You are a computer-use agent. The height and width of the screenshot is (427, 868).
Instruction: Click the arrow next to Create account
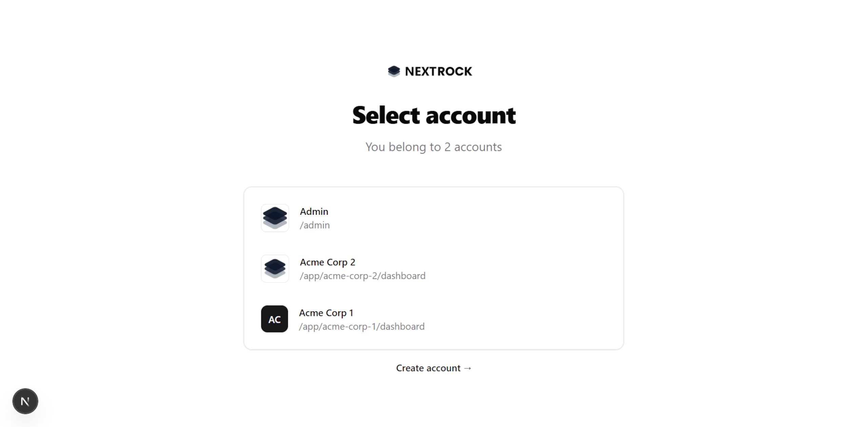[468, 368]
